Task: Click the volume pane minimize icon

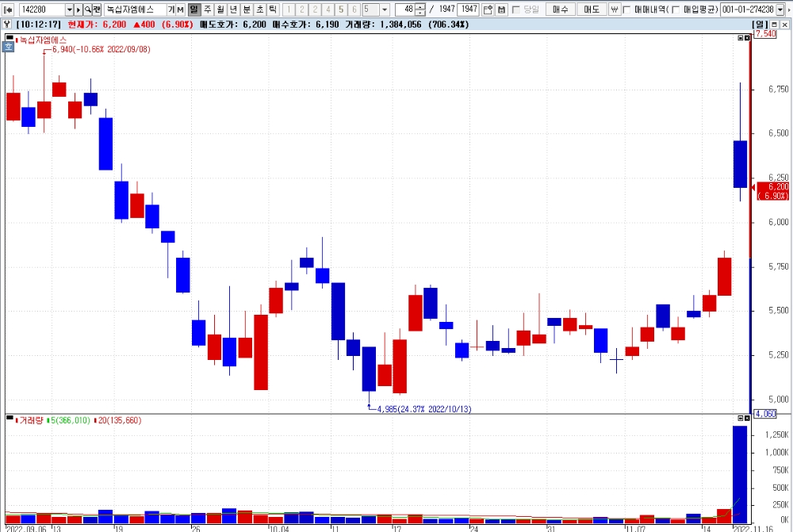Action: pyautogui.click(x=741, y=418)
